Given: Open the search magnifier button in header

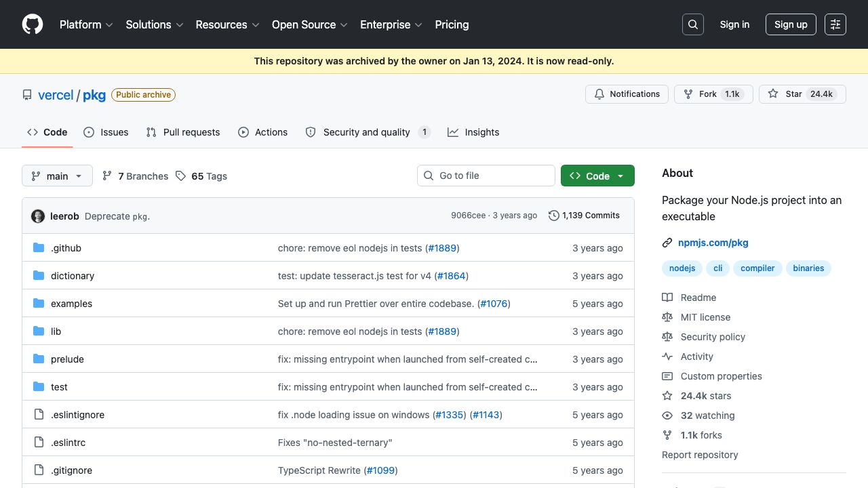Looking at the screenshot, I should (x=693, y=24).
